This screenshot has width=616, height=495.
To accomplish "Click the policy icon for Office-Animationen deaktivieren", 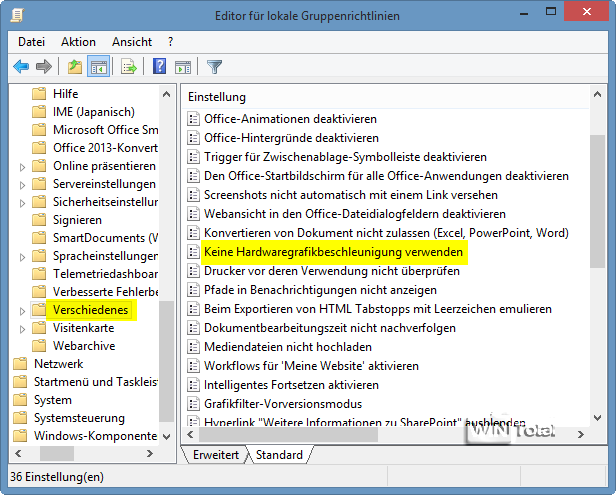I will (x=193, y=119).
